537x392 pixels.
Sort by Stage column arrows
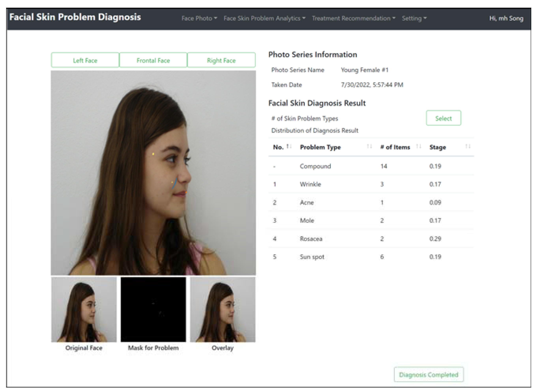tap(468, 147)
